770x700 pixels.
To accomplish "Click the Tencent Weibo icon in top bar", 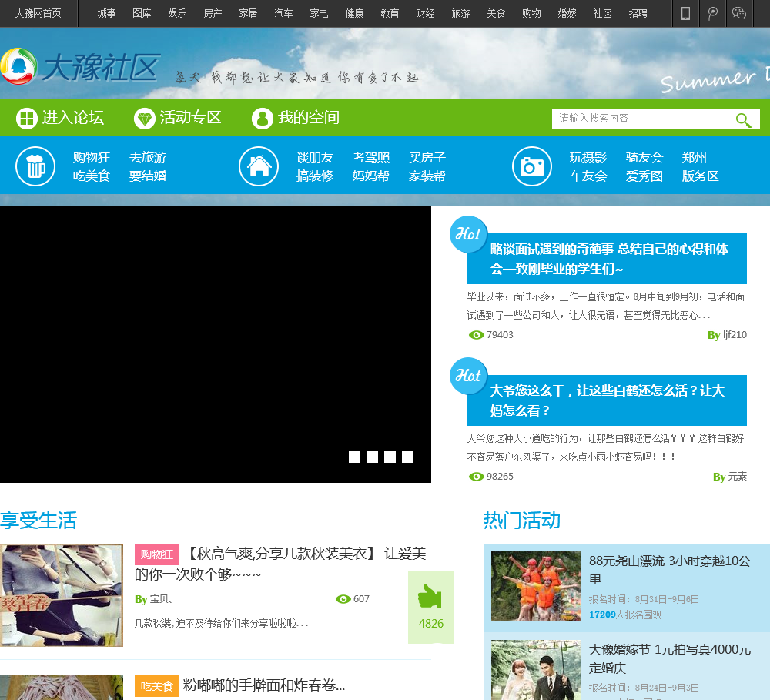I will 713,13.
